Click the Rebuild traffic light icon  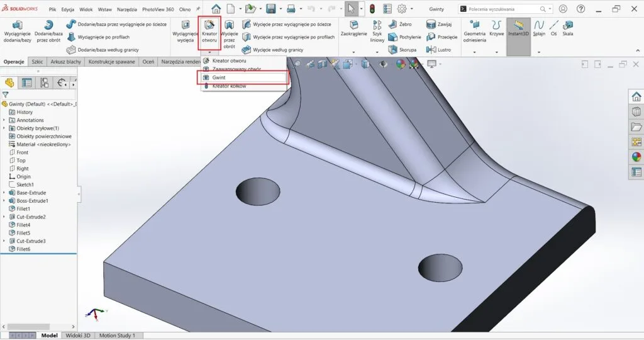372,9
